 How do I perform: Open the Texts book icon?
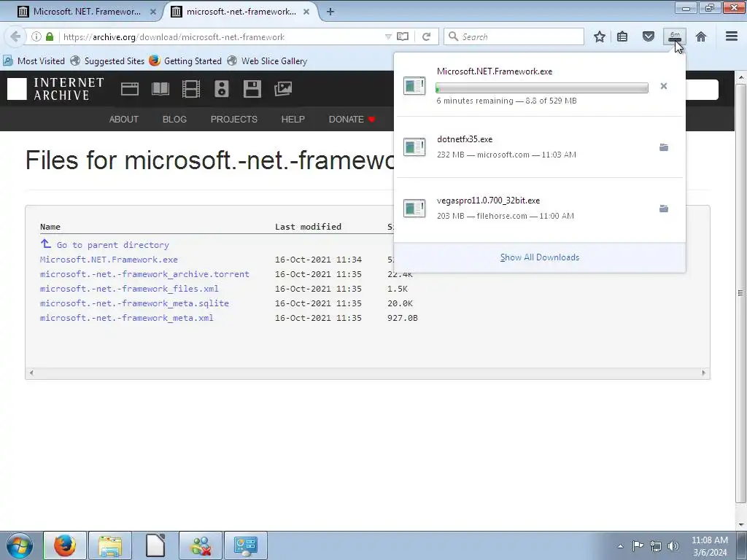(160, 89)
